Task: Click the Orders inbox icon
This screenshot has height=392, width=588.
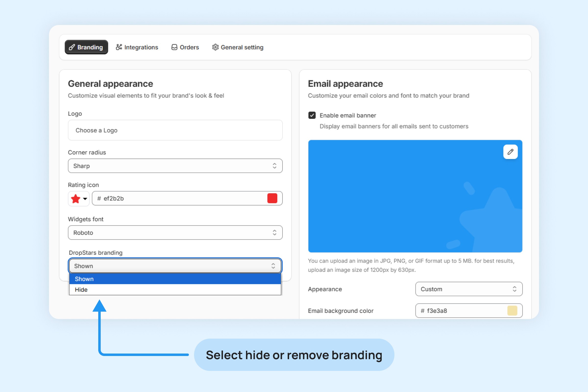Action: (174, 47)
